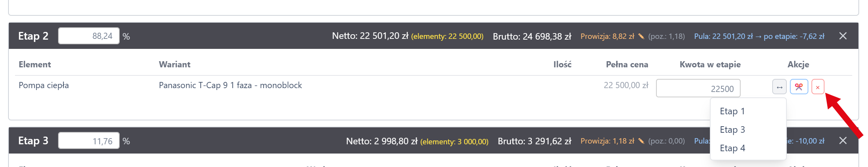The width and height of the screenshot is (868, 167).
Task: Delete Etap 3 using header X
Action: click(843, 140)
